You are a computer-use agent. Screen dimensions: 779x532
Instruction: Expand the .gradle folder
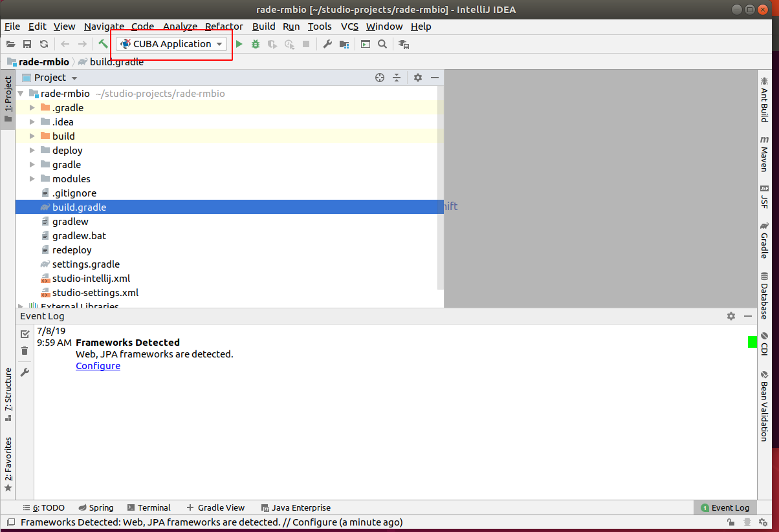[x=32, y=108]
